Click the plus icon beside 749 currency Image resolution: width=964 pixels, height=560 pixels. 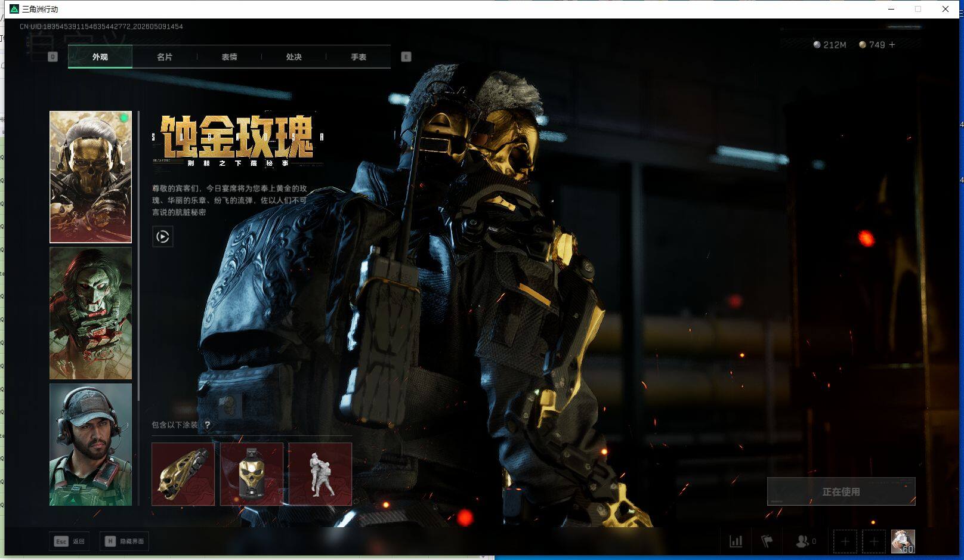tap(892, 45)
